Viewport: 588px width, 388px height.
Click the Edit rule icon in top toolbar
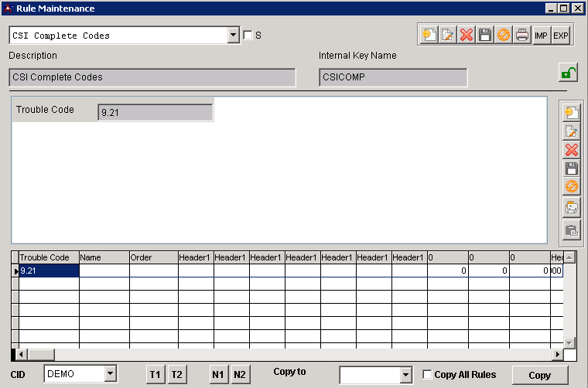tap(447, 36)
